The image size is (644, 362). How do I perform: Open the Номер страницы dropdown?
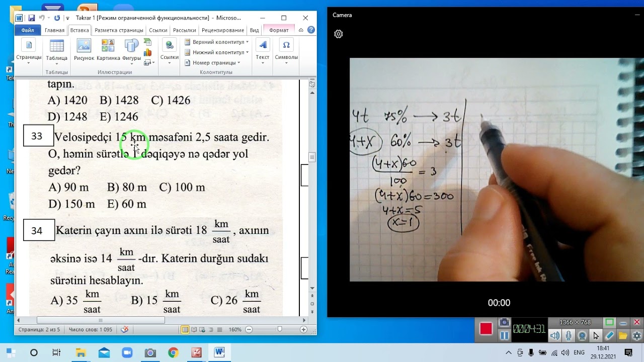(x=212, y=63)
